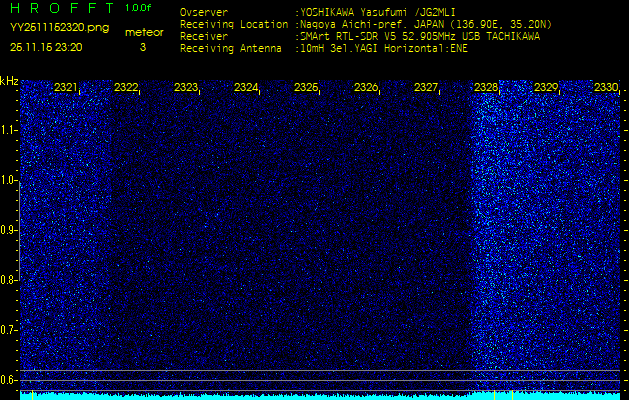Select the 10mH 3el.YAGI Horizontal:ENE value
This screenshot has width=629, height=400.
click(x=384, y=49)
